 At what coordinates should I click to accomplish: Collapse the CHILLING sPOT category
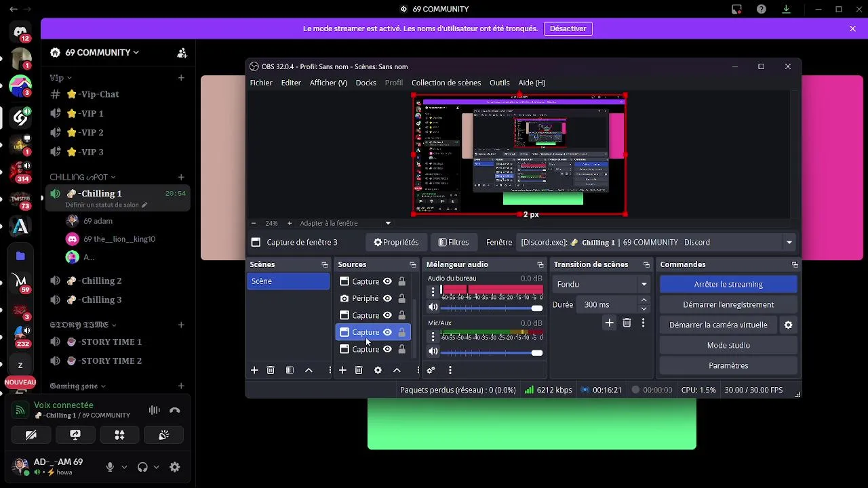pyautogui.click(x=83, y=177)
